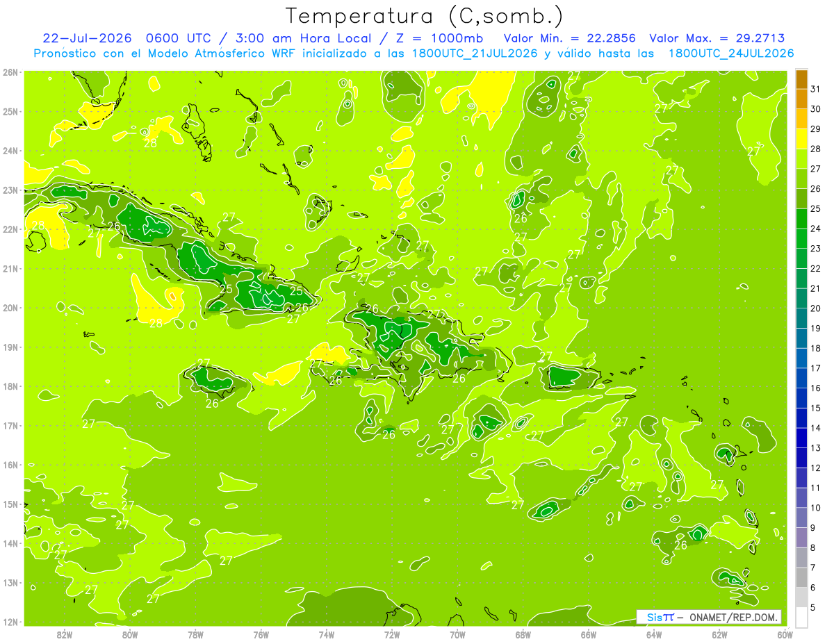
Task: Click the '15N' latitude axis label
Action: (x=10, y=504)
